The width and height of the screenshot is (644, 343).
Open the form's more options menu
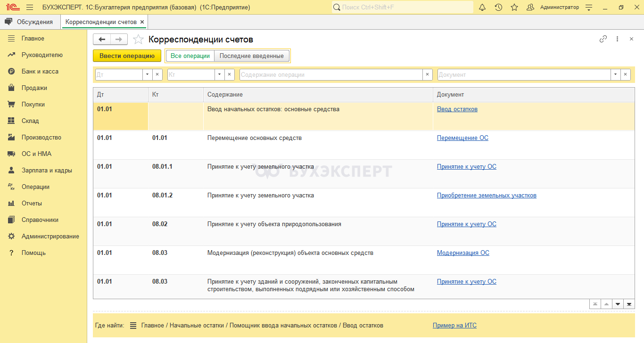617,39
